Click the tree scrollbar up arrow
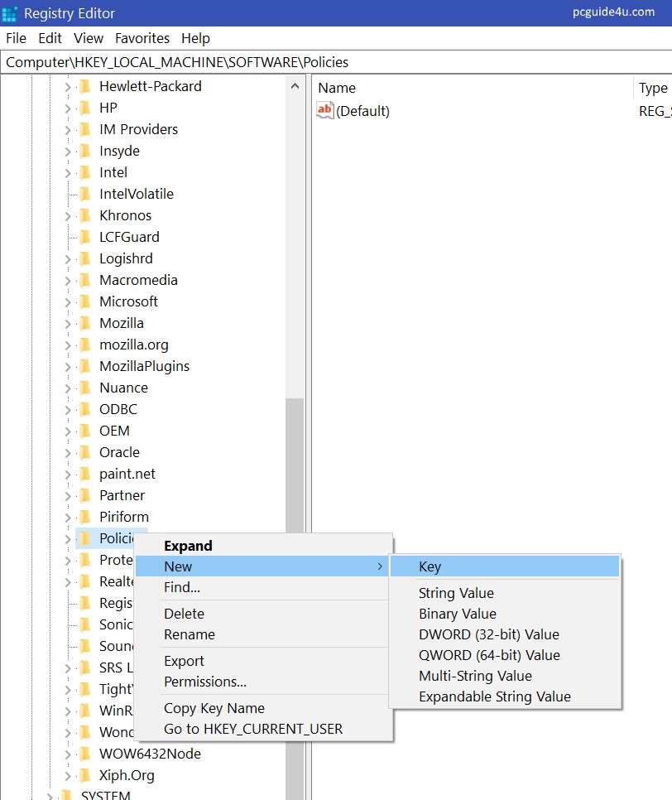This screenshot has width=672, height=800. coord(295,86)
